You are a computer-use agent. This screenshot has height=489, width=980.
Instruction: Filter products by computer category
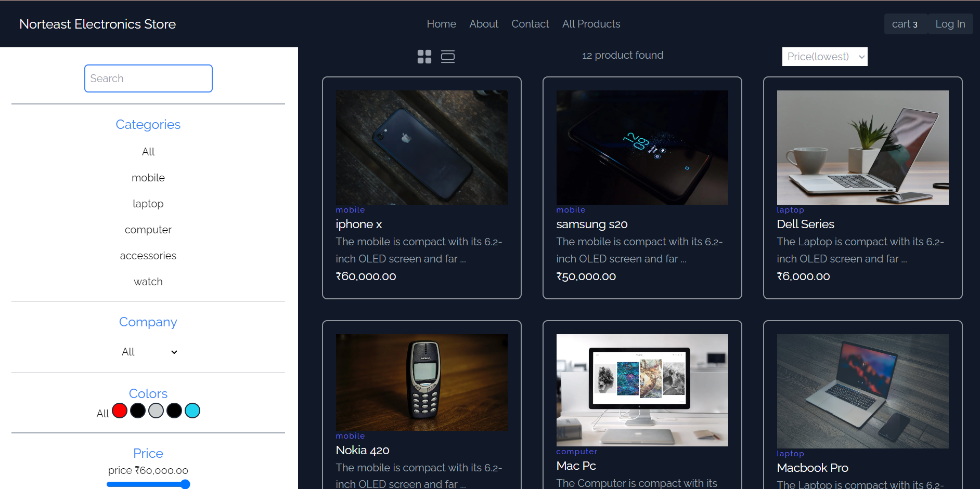pyautogui.click(x=148, y=230)
